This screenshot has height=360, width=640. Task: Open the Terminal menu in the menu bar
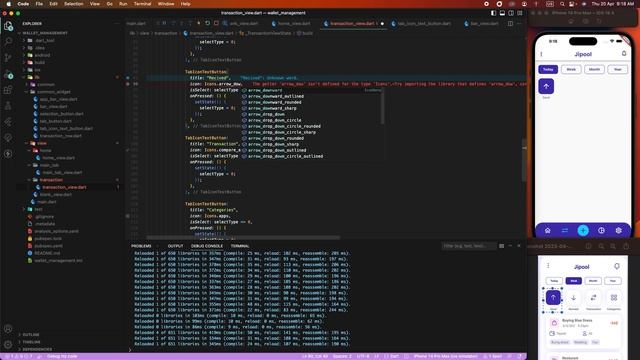[142, 4]
